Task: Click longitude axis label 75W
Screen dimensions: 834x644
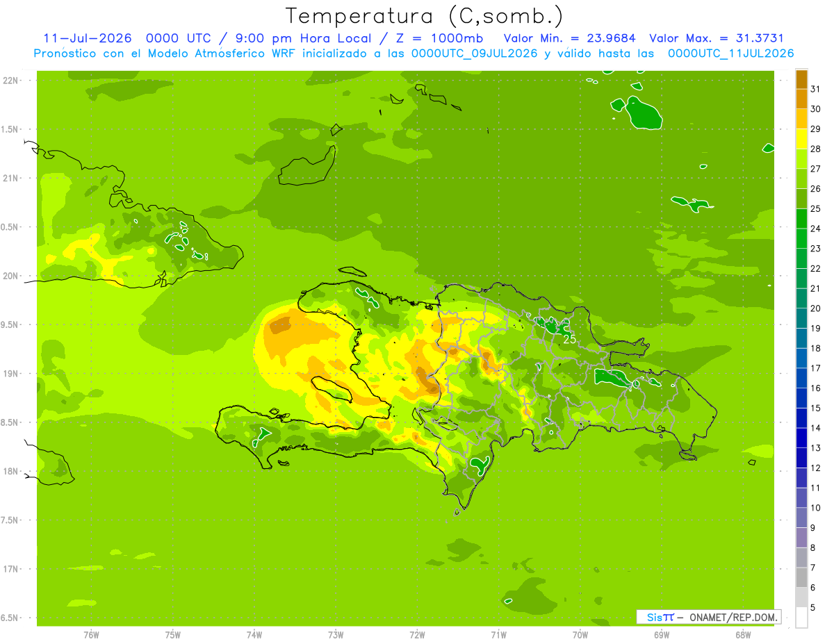Action: tap(173, 635)
